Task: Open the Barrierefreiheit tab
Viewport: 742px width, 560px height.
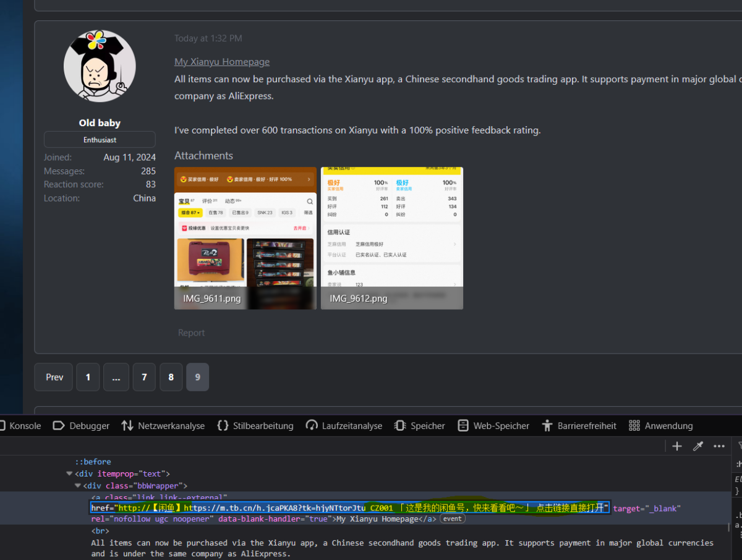Action: [x=579, y=426]
